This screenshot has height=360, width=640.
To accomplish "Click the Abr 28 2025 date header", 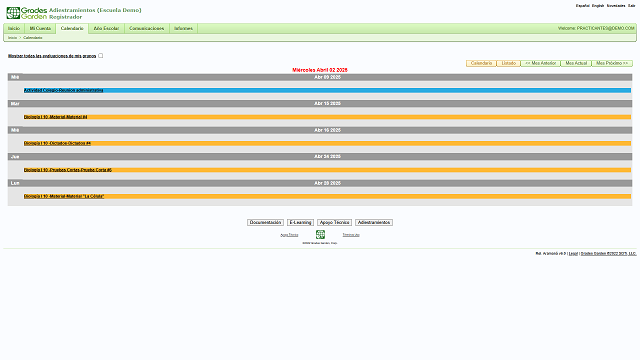I will (x=327, y=183).
